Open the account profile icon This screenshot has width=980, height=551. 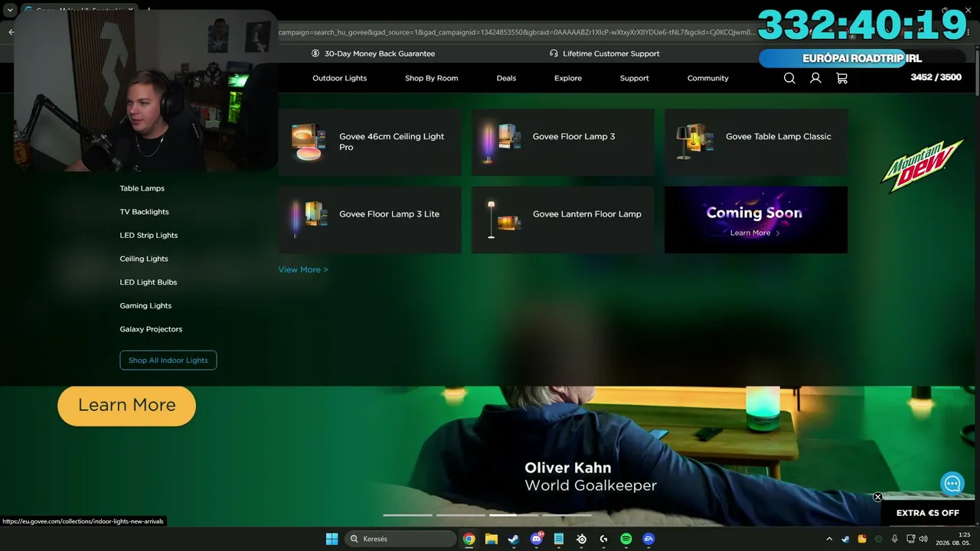815,78
